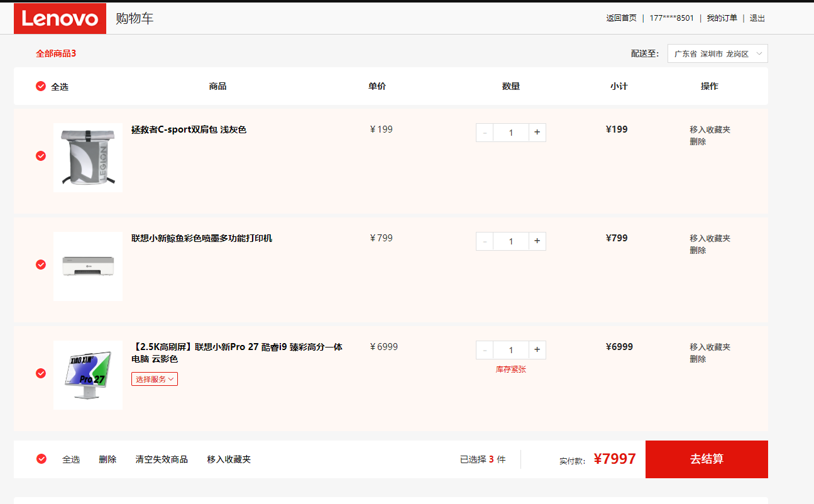The width and height of the screenshot is (814, 504).
Task: Increase backpack quantity with plus icon
Action: point(537,133)
